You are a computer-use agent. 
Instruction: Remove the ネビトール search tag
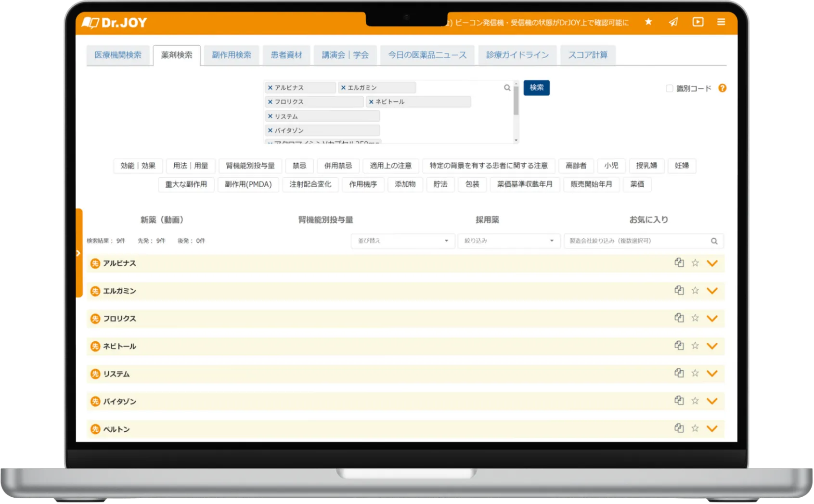pyautogui.click(x=371, y=102)
